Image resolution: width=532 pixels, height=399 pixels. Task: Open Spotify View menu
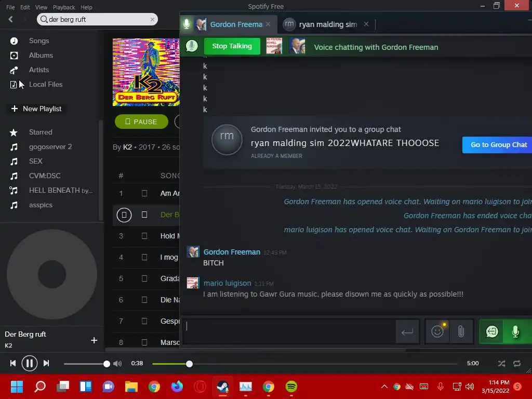(x=41, y=7)
